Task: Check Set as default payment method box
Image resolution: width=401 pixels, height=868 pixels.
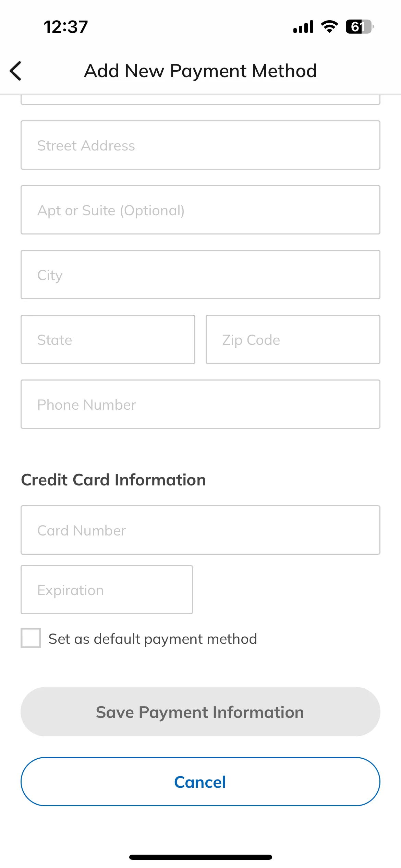Action: click(31, 638)
